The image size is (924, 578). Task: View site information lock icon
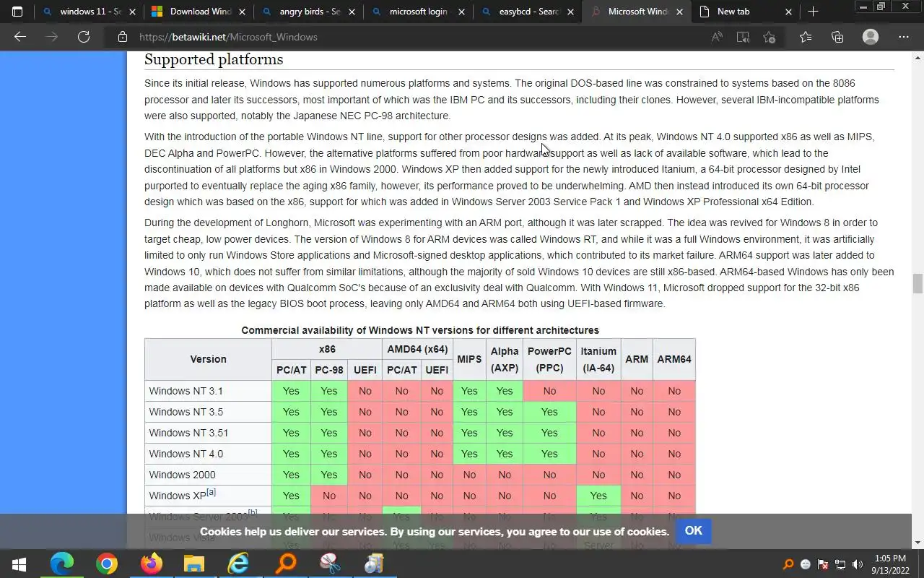pos(123,37)
